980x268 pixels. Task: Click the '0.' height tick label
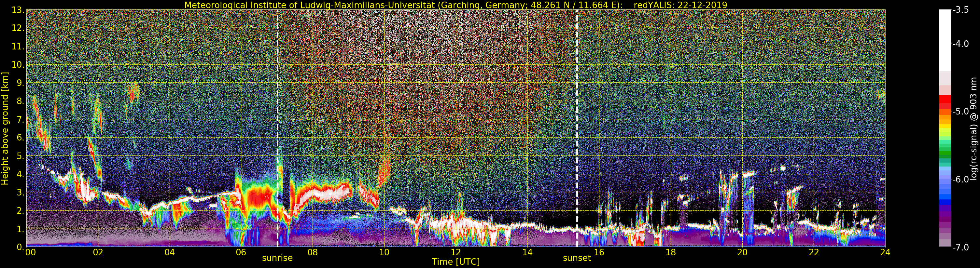click(21, 247)
